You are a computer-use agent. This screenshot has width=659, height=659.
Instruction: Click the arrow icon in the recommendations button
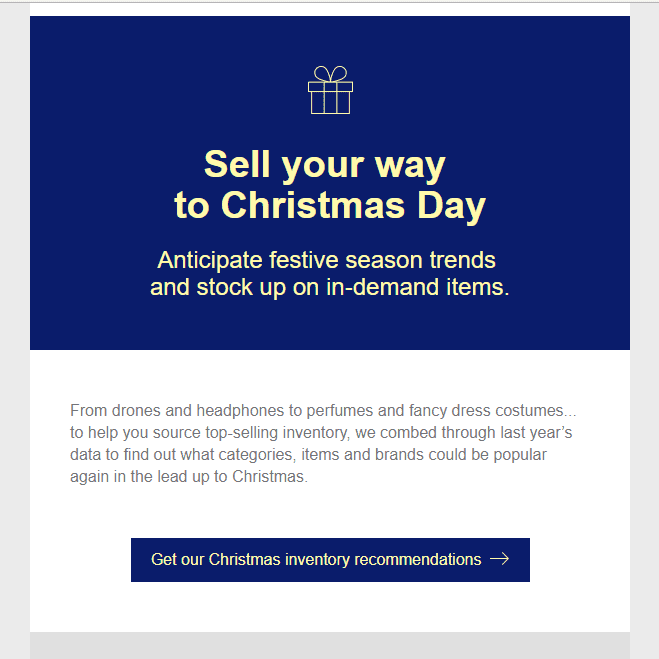(499, 559)
